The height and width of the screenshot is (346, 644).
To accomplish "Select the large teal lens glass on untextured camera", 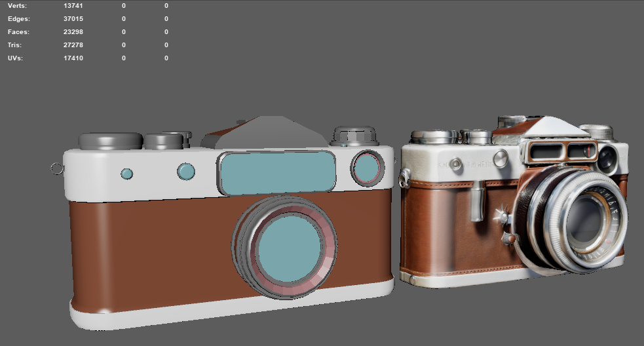I will click(290, 248).
